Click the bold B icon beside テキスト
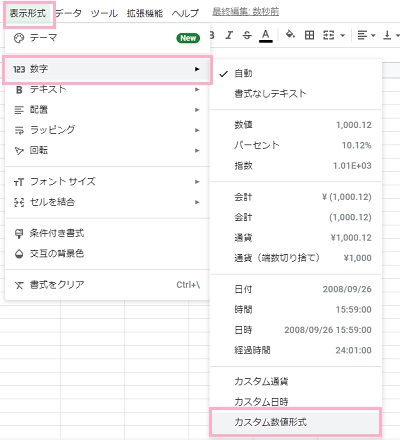 click(19, 90)
